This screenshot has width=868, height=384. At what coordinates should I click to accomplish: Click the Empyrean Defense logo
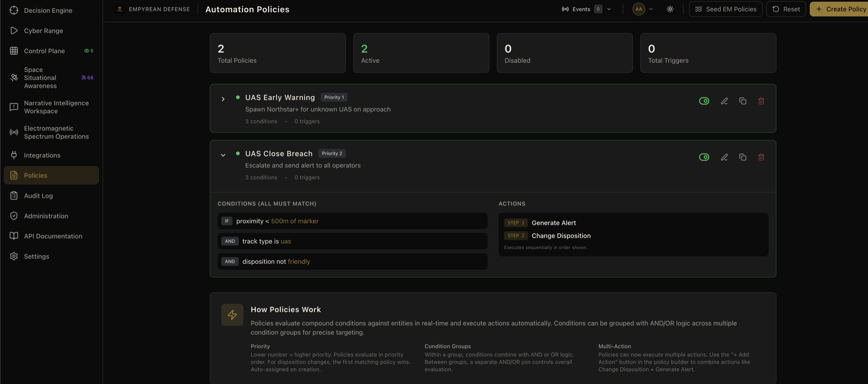click(120, 9)
